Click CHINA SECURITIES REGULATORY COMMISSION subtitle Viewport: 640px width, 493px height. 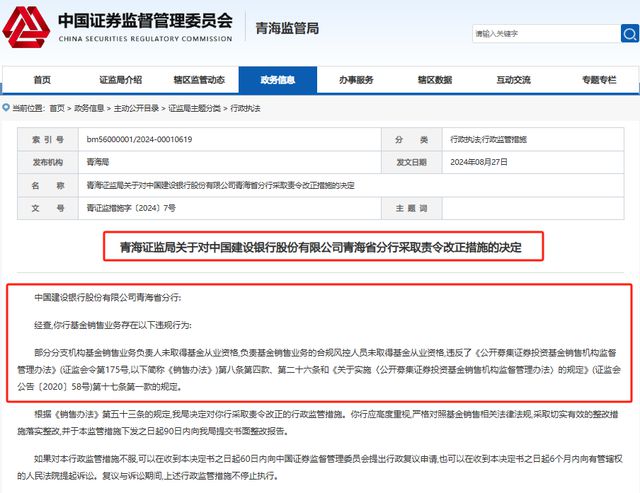click(145, 39)
